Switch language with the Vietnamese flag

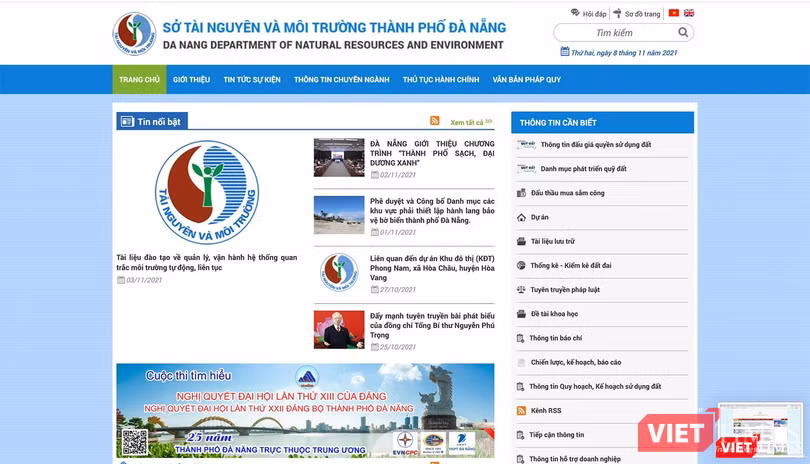(x=673, y=13)
